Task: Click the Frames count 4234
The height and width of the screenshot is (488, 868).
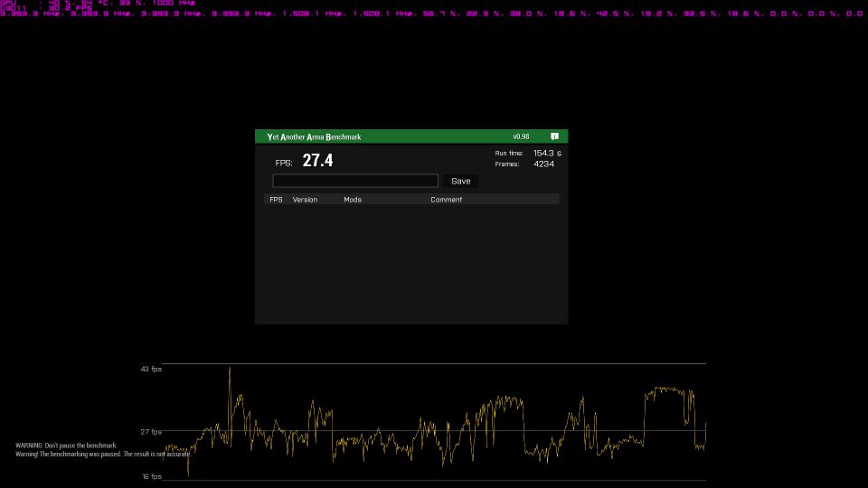Action: pos(543,164)
